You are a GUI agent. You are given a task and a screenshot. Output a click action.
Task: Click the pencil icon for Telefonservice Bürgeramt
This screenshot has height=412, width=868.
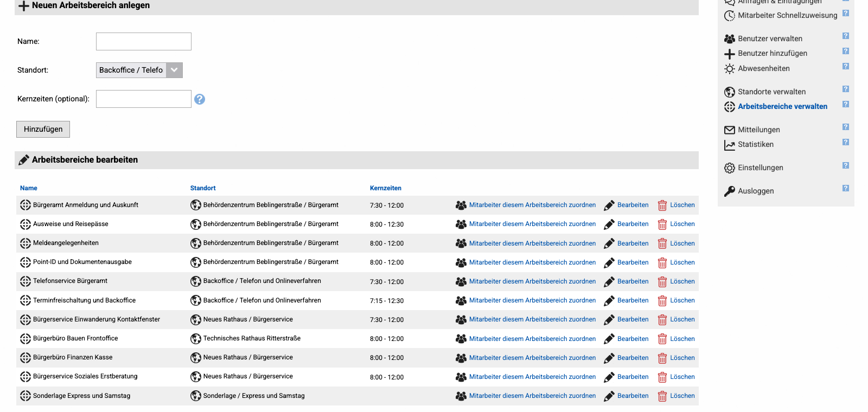tap(609, 282)
